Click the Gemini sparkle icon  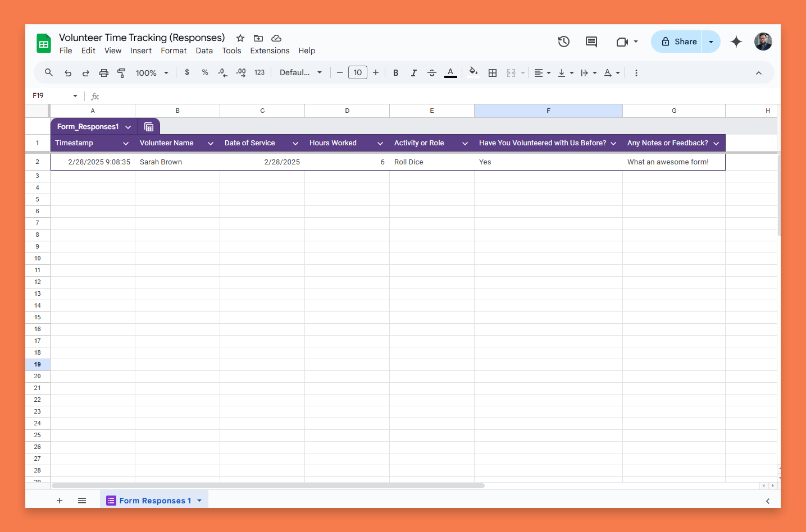736,42
